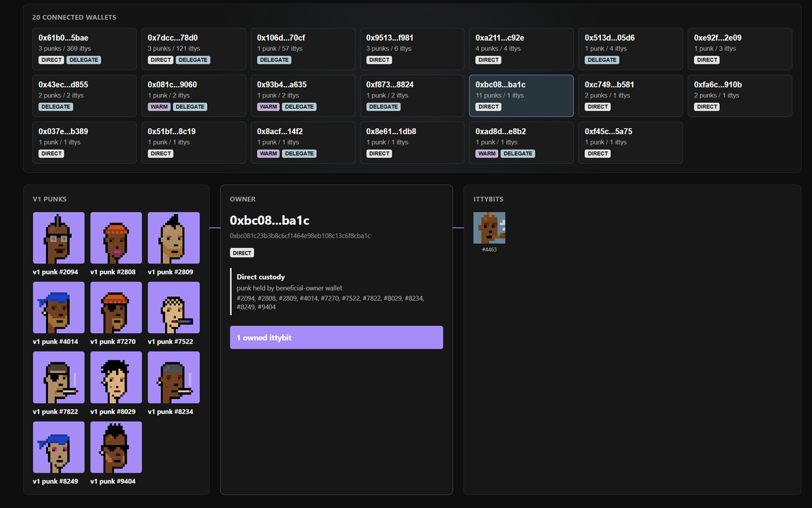The image size is (812, 508).
Task: Click '11 punks / 1 ittys' text
Action: (x=499, y=96)
